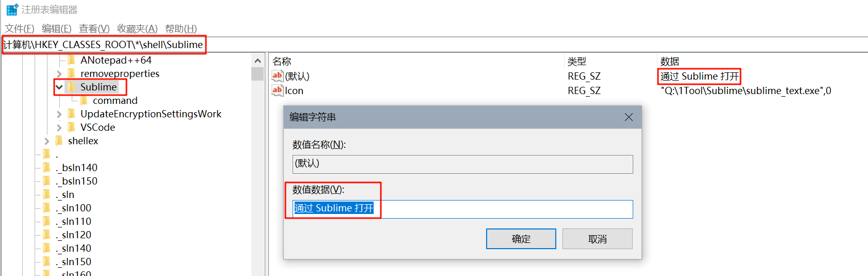Click the (默认) string value icon
Viewport: 868px width, 276px height.
[277, 76]
